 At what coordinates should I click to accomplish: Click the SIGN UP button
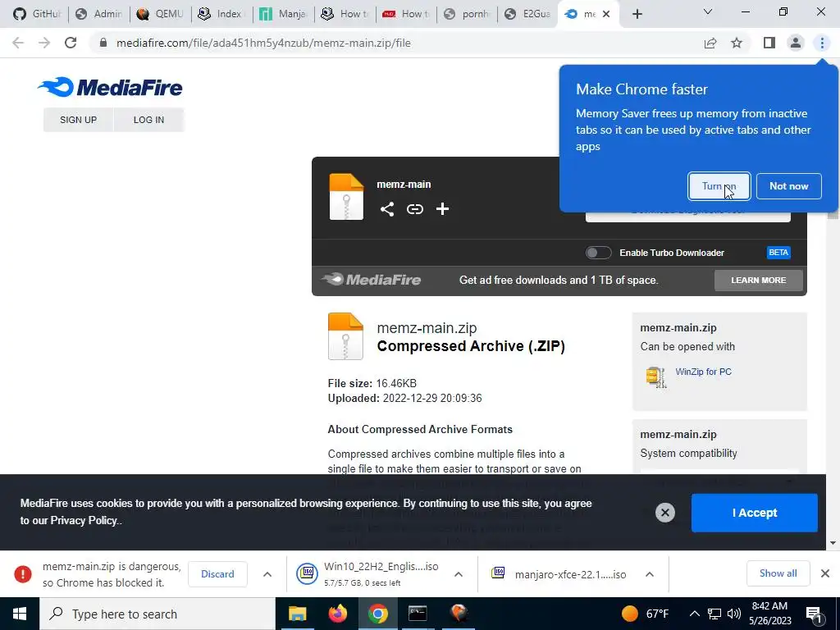(78, 120)
